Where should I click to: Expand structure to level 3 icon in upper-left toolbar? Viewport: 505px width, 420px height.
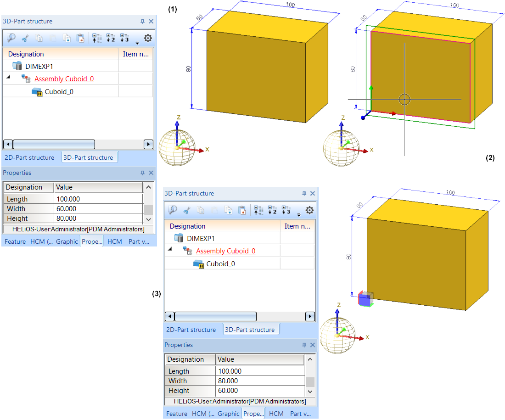click(x=124, y=38)
